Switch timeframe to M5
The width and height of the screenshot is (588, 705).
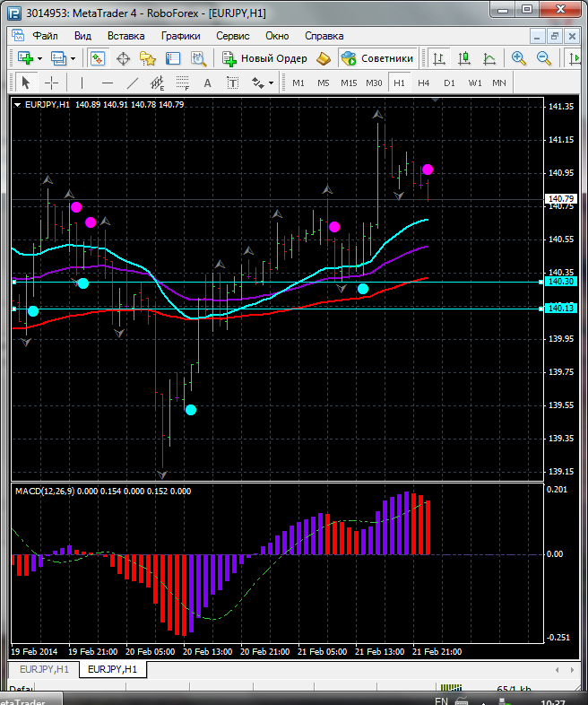click(324, 83)
